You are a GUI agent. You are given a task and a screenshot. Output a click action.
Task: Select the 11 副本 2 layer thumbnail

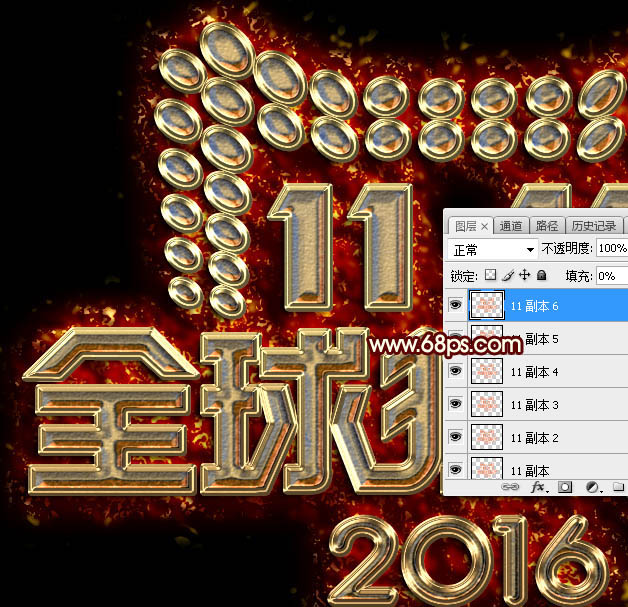[487, 437]
